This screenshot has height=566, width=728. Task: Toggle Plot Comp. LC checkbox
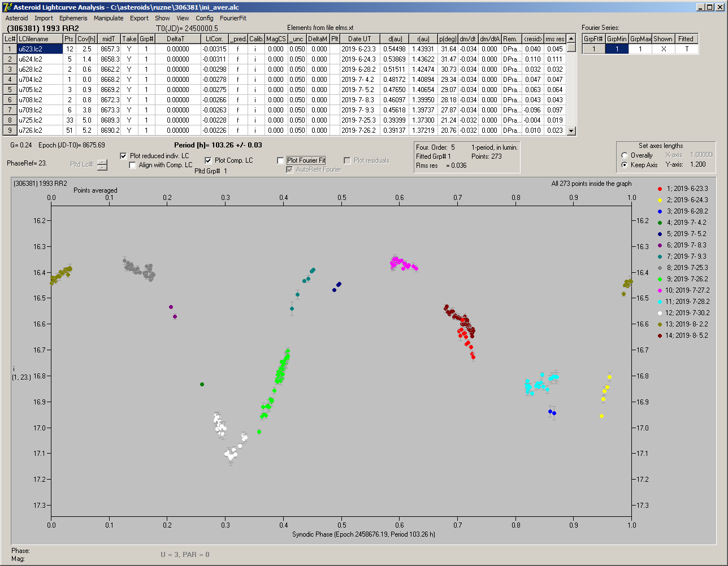point(209,160)
